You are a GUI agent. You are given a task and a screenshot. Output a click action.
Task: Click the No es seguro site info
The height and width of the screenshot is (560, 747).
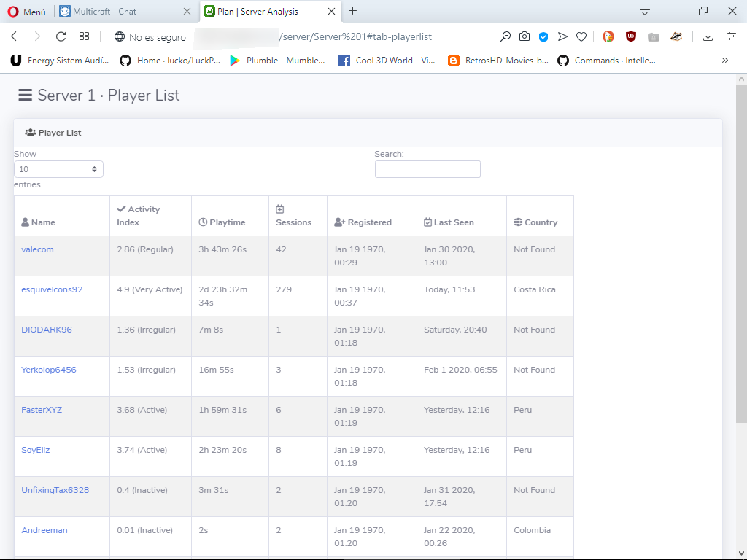click(150, 37)
